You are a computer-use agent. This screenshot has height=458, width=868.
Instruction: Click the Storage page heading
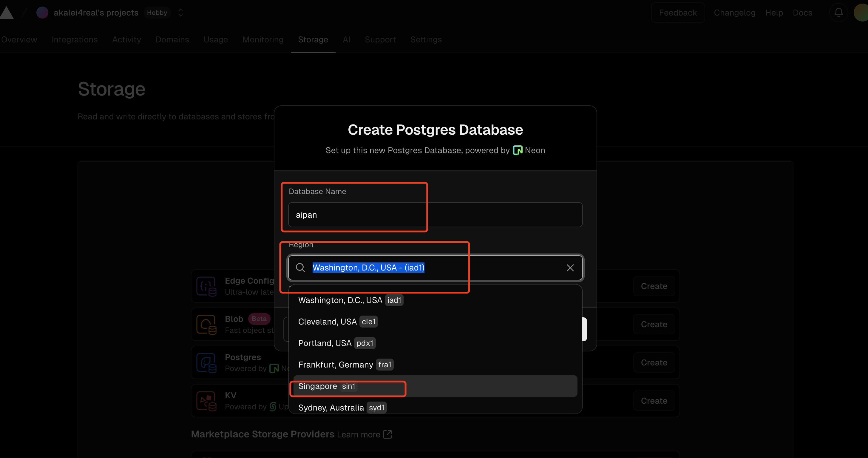[x=111, y=89]
